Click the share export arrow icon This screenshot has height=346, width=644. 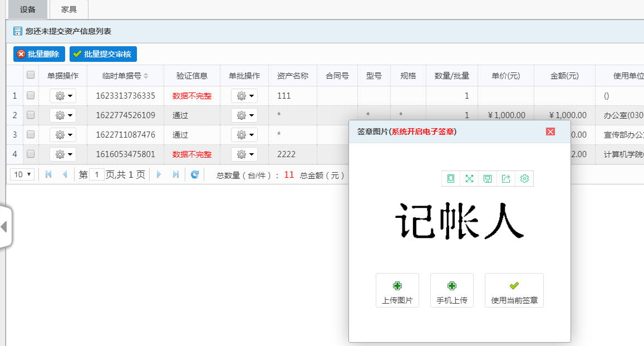[x=506, y=178]
